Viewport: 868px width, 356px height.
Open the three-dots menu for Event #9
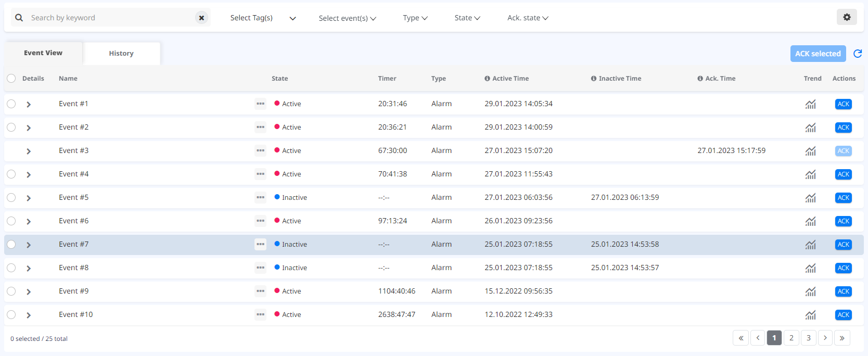[260, 291]
